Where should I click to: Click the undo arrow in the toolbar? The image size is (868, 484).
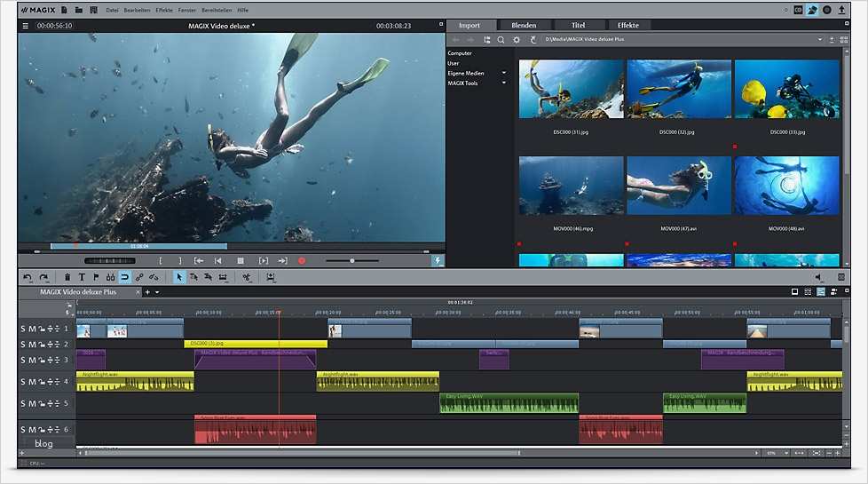(28, 277)
